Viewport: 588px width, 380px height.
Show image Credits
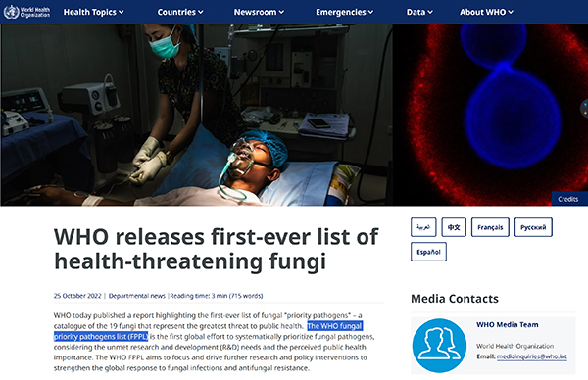tap(568, 199)
